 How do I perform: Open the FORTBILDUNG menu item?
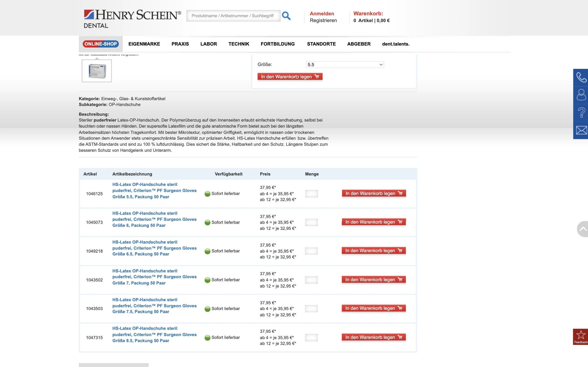tap(277, 44)
